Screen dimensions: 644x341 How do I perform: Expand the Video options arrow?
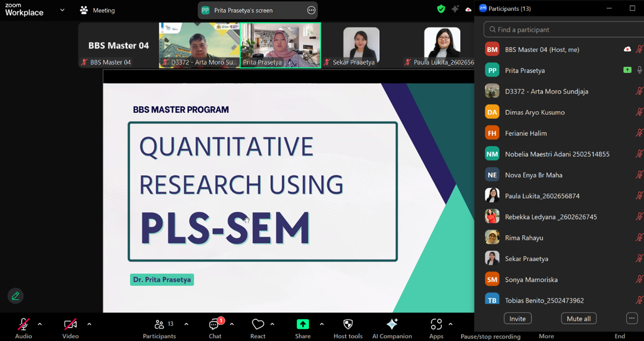[x=89, y=324]
